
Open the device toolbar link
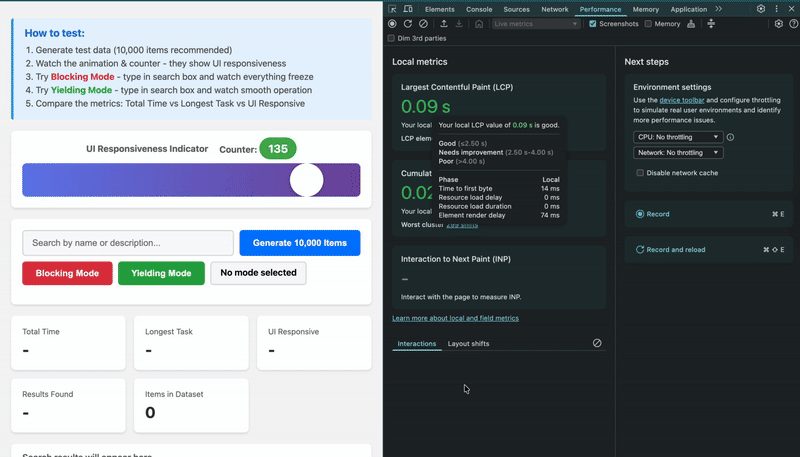[x=683, y=101]
